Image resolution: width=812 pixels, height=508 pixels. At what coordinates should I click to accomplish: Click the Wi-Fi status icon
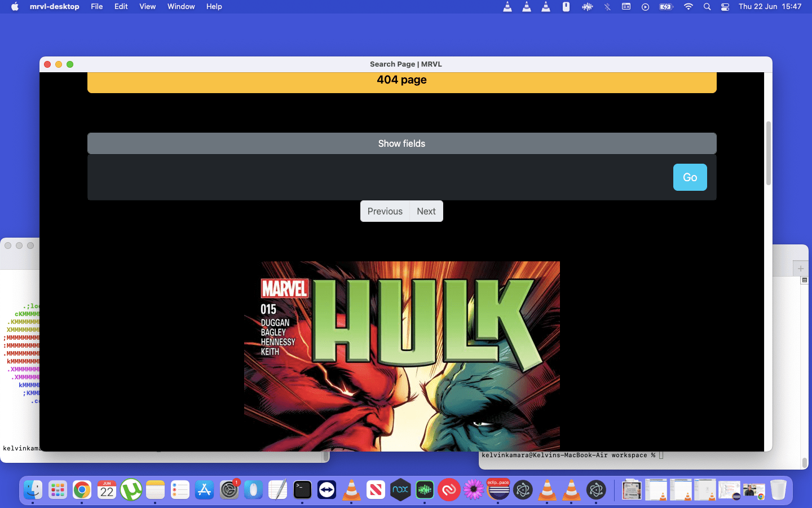click(x=689, y=7)
